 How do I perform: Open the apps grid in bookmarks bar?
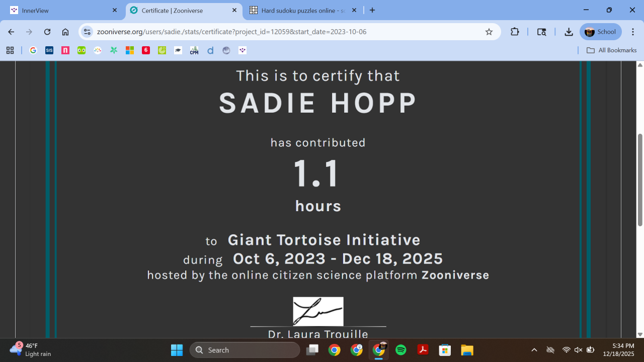[x=10, y=50]
